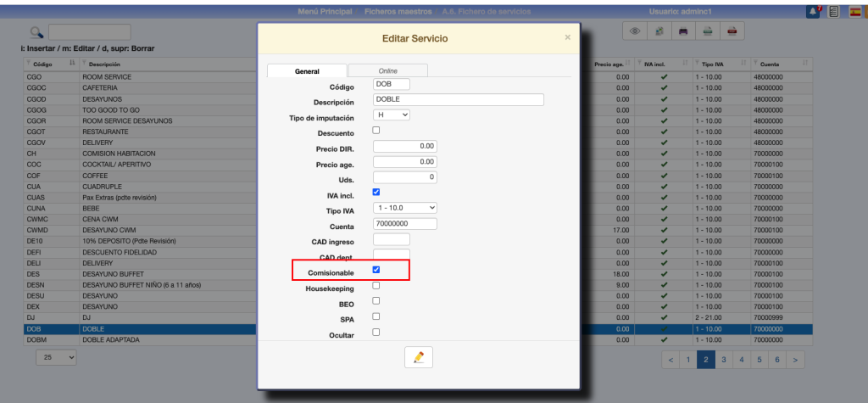The height and width of the screenshot is (403, 868).
Task: Click the pencil save button in dialog
Action: coord(418,357)
